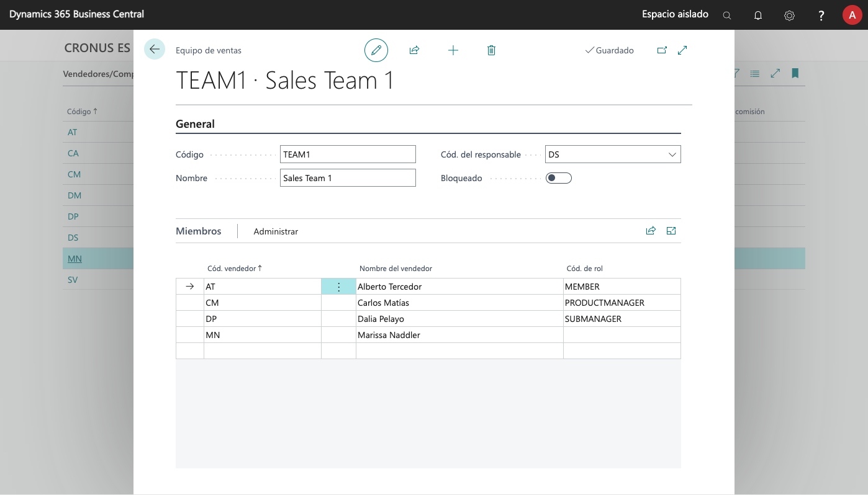Click Código column header in background list
The width and height of the screenshot is (868, 495).
pyautogui.click(x=83, y=112)
